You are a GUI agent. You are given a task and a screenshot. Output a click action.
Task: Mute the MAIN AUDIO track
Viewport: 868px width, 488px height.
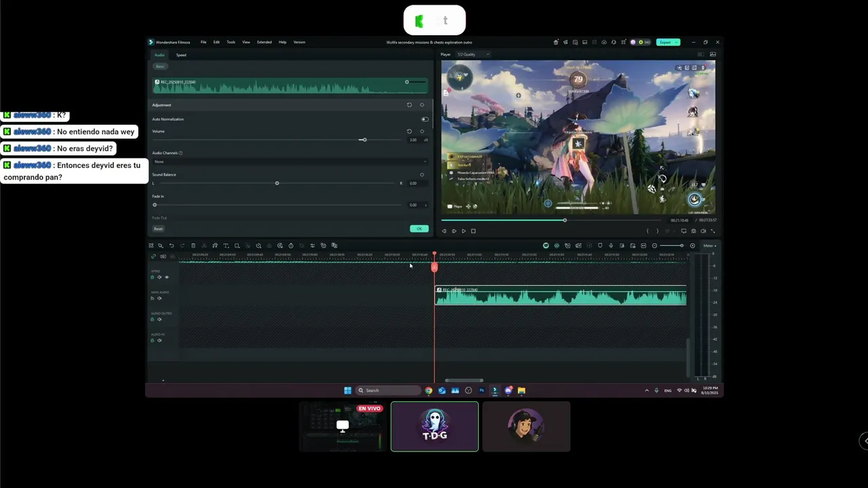tap(159, 298)
